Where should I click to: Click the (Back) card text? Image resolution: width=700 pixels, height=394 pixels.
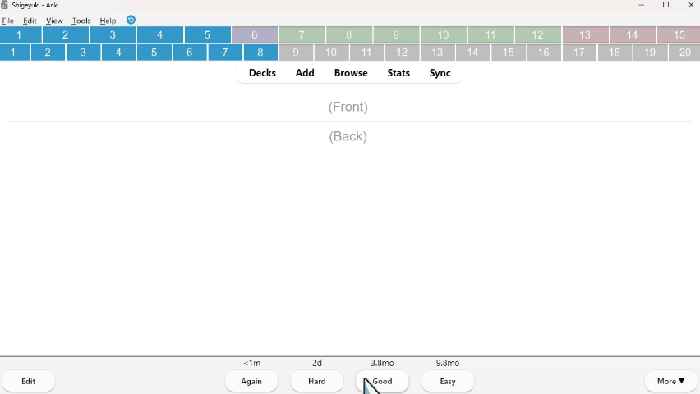348,137
